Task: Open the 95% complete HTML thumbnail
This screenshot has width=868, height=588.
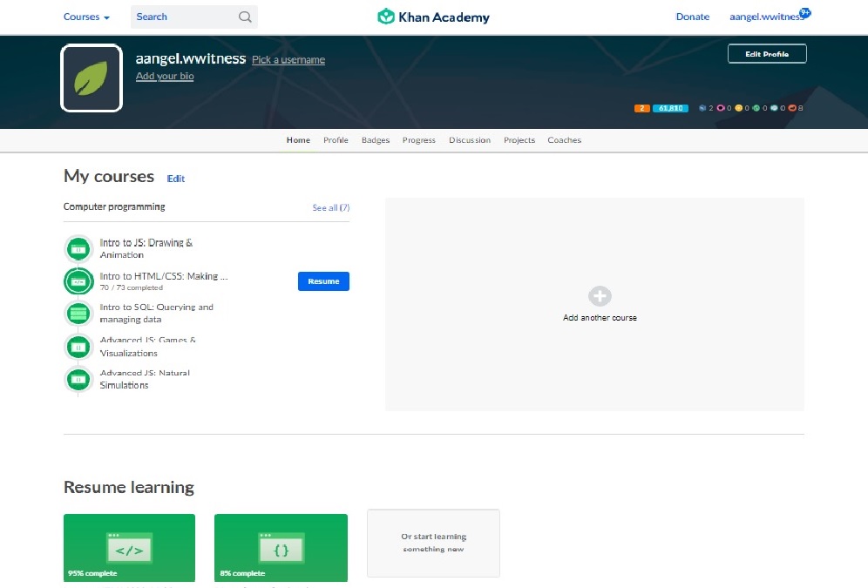Action: (130, 547)
